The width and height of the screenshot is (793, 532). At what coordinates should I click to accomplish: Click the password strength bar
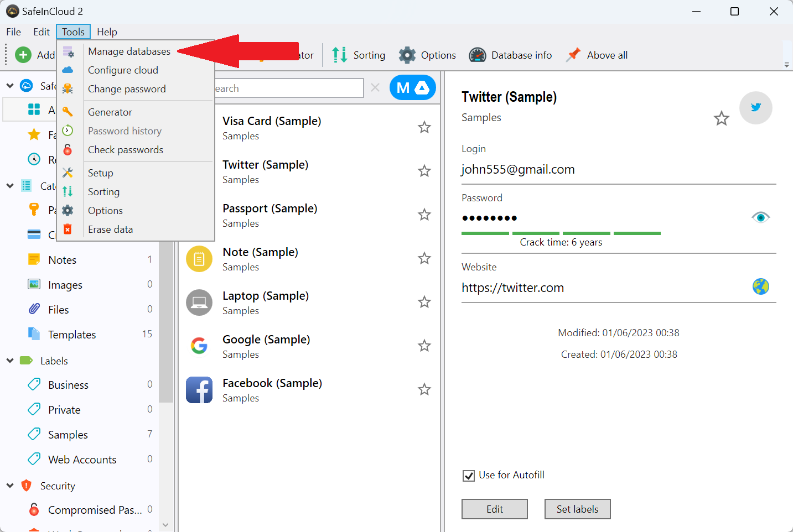coord(561,233)
